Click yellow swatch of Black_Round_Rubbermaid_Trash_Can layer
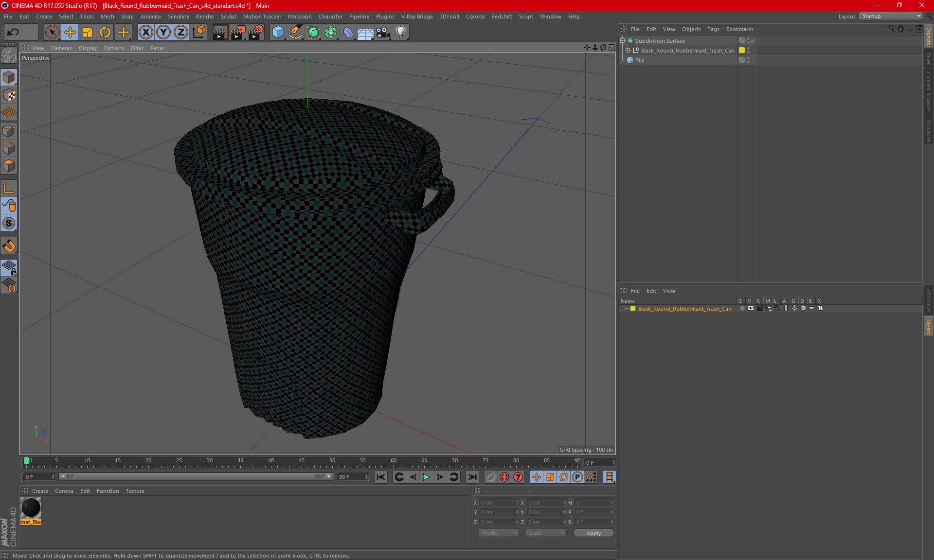The width and height of the screenshot is (934, 560). (x=633, y=309)
